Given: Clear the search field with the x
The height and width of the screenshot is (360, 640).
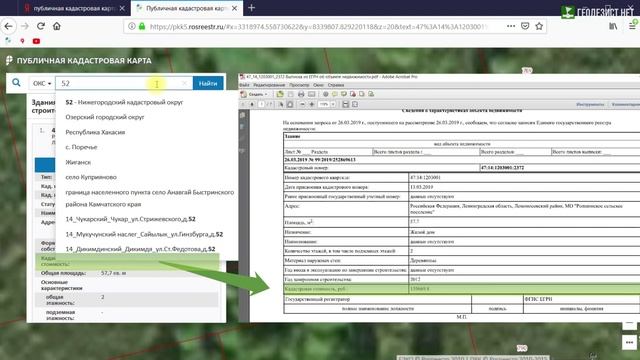Looking at the screenshot, I should click(184, 83).
